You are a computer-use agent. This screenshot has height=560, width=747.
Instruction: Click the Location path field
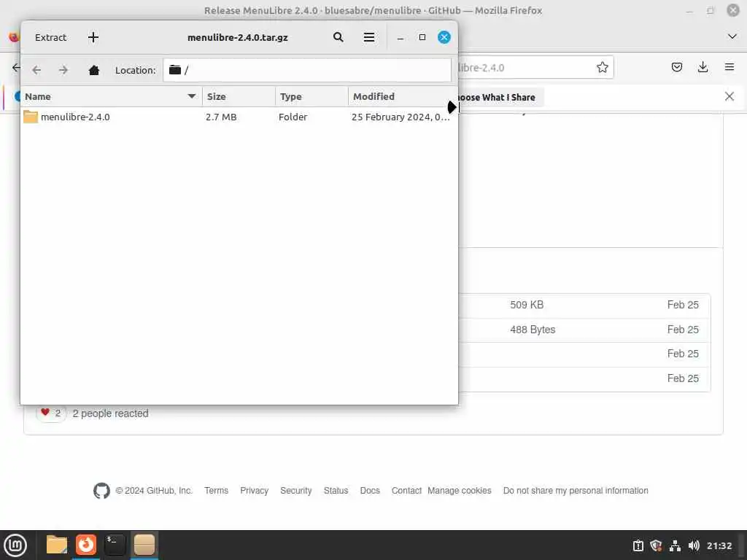coord(307,70)
